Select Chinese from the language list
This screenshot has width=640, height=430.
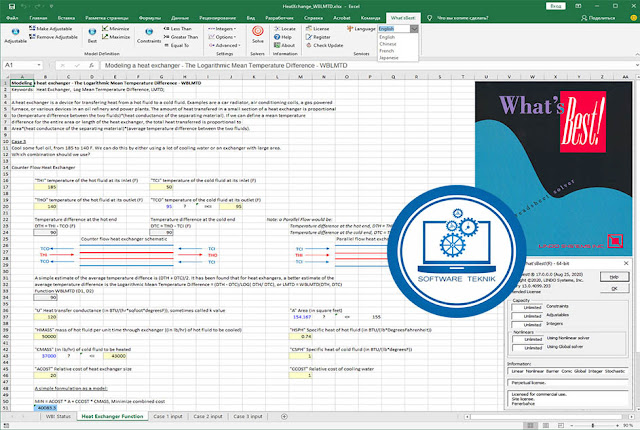[x=388, y=44]
